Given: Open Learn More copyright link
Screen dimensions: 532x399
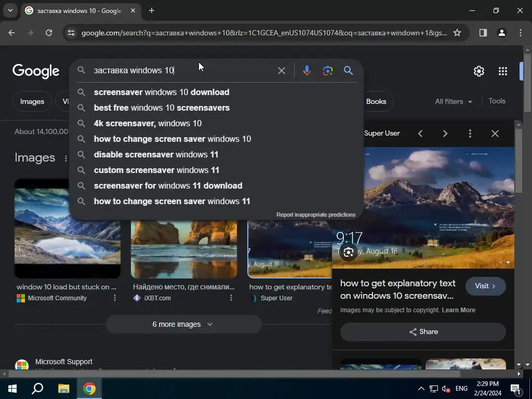Looking at the screenshot, I should pyautogui.click(x=458, y=310).
